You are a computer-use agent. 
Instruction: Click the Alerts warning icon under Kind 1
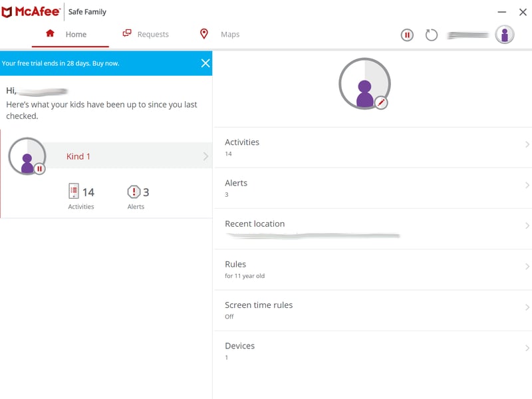coord(134,192)
